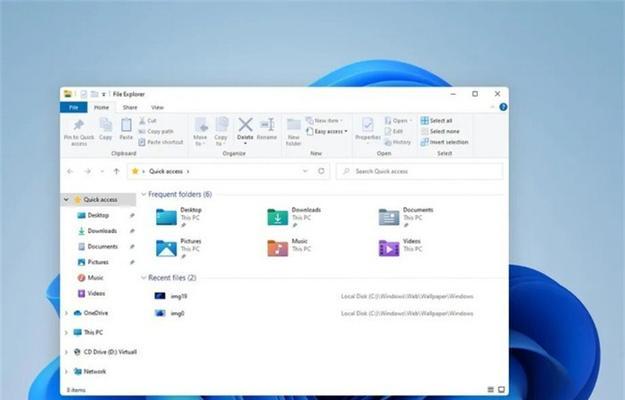
Task: Click the Copy to ribbon icon
Action: pos(222,125)
